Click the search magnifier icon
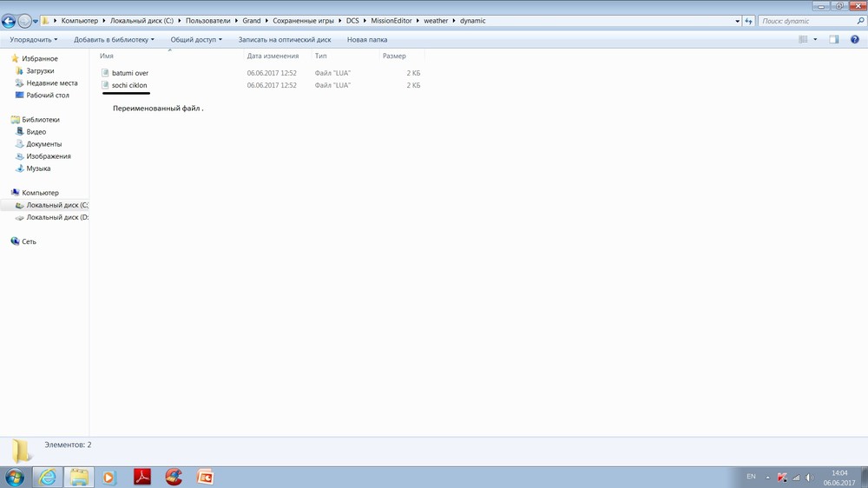Screen dimensions: 868x488 860,21
